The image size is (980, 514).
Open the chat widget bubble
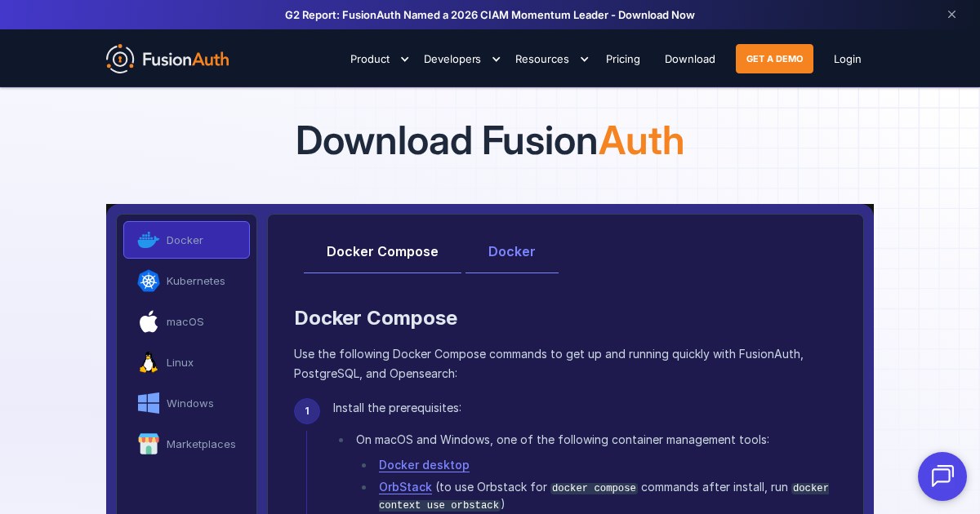coord(942,476)
